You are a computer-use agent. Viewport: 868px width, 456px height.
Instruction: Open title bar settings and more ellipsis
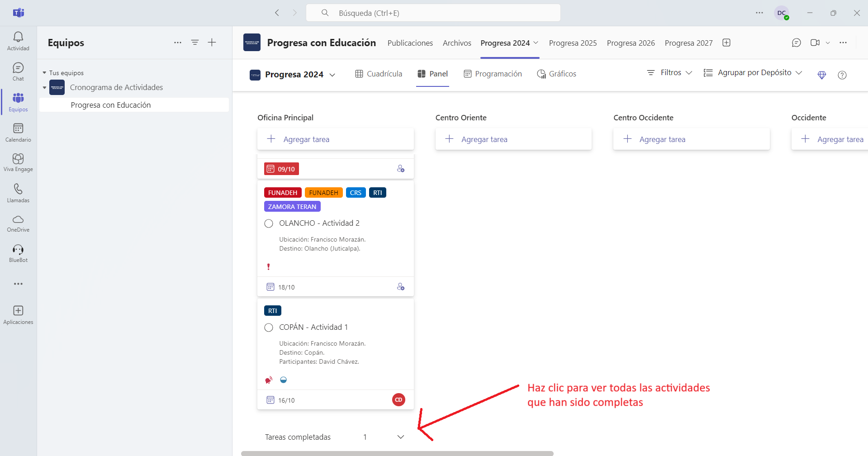tap(759, 13)
